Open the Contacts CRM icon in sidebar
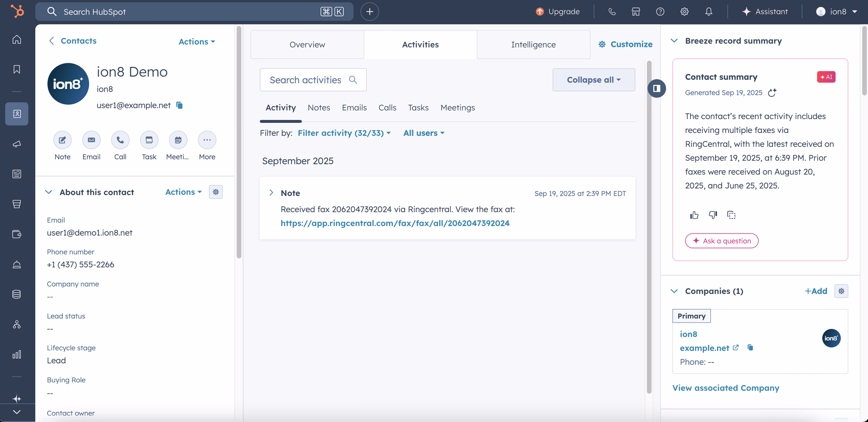 (16, 114)
